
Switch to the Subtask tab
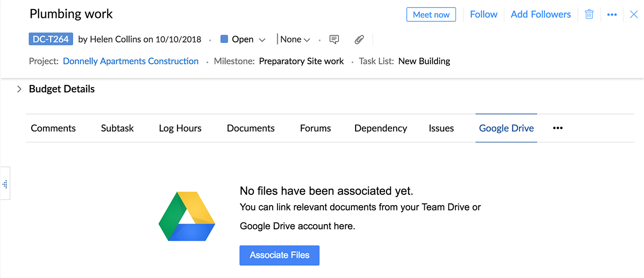click(117, 128)
